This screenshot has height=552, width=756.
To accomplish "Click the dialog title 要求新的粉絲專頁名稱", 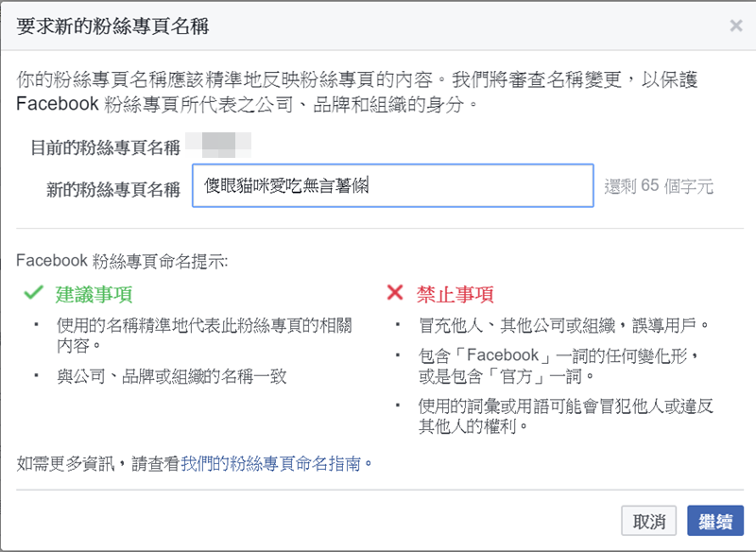I will pos(113,26).
